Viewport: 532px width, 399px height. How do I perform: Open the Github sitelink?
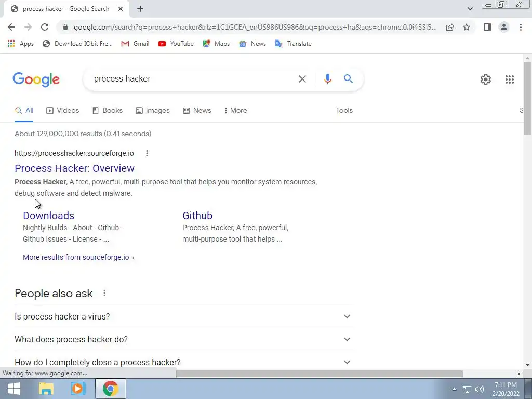[197, 216]
